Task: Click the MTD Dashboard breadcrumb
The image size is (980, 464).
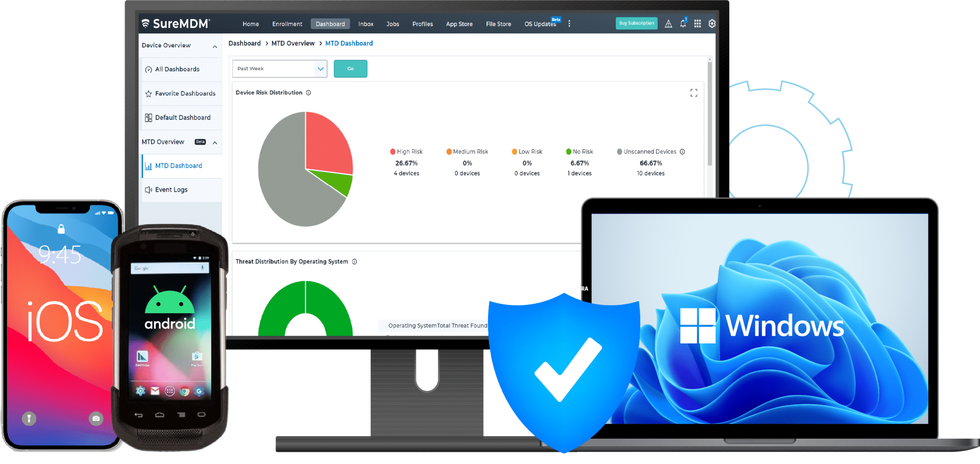Action: (349, 43)
